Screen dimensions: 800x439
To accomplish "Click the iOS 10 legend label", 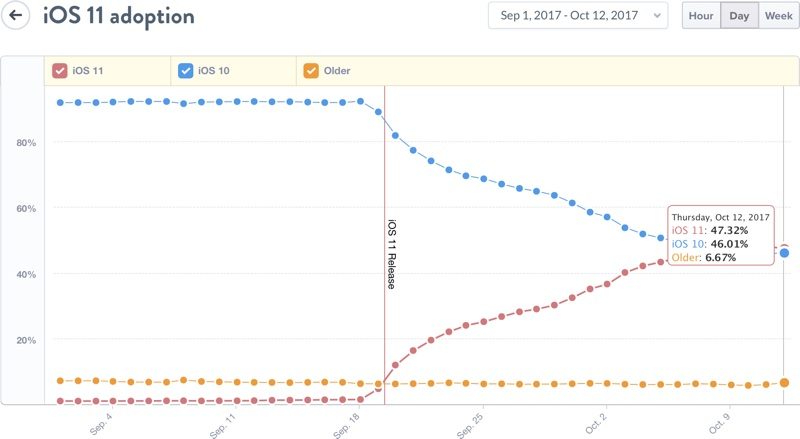I will pyautogui.click(x=214, y=70).
